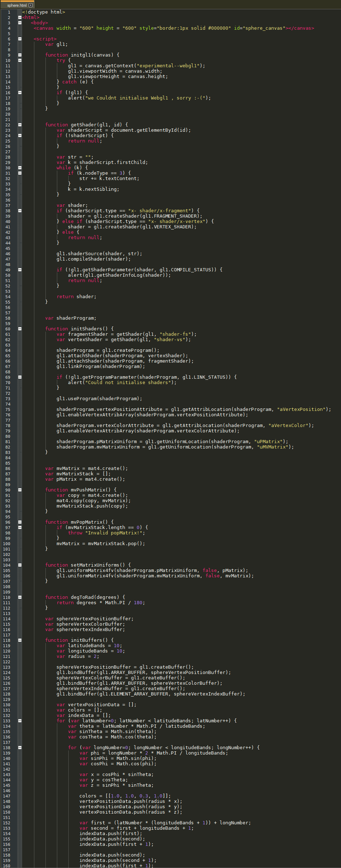
Task: Click line number 1 in the margin
Action: click(x=9, y=12)
